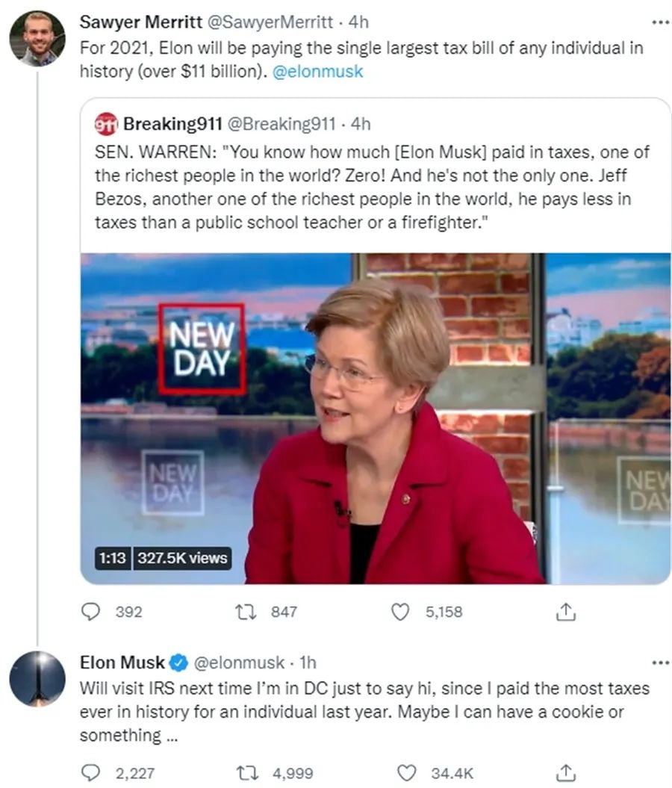Like Elon Musk's tweet
The image size is (672, 788).
tap(405, 773)
